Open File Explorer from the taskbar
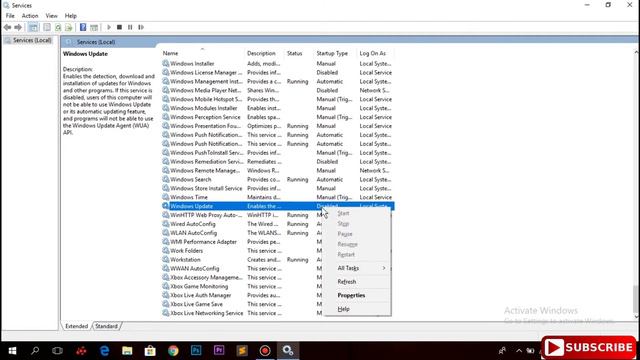Image resolution: width=640 pixels, height=360 pixels. 127,351
